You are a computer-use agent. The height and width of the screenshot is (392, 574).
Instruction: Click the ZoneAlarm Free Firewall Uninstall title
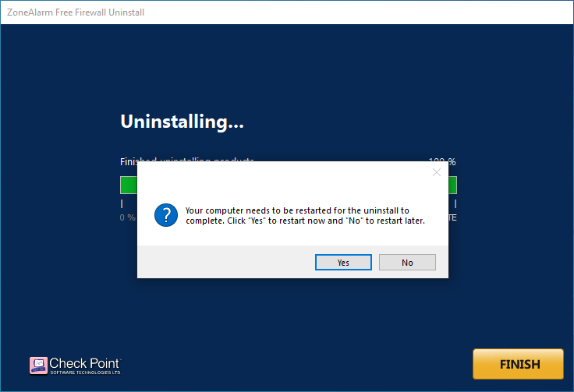click(76, 12)
